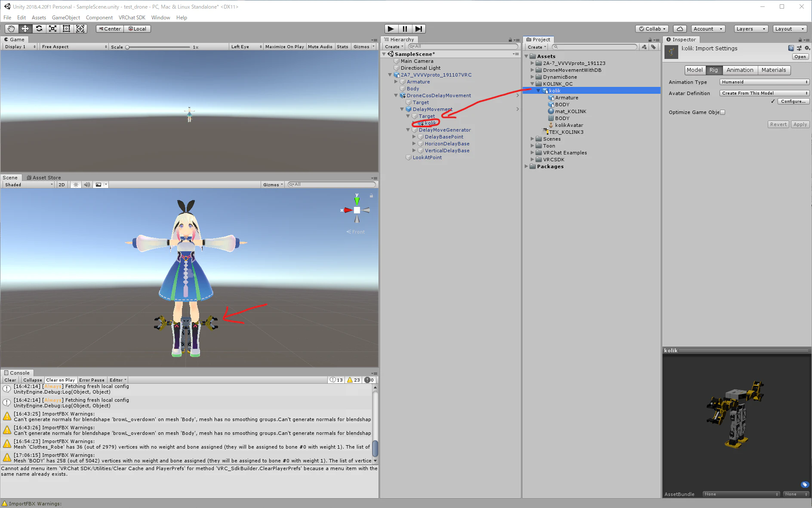This screenshot has height=508, width=812.
Task: Open the Inspector preset selector icon
Action: click(x=799, y=48)
